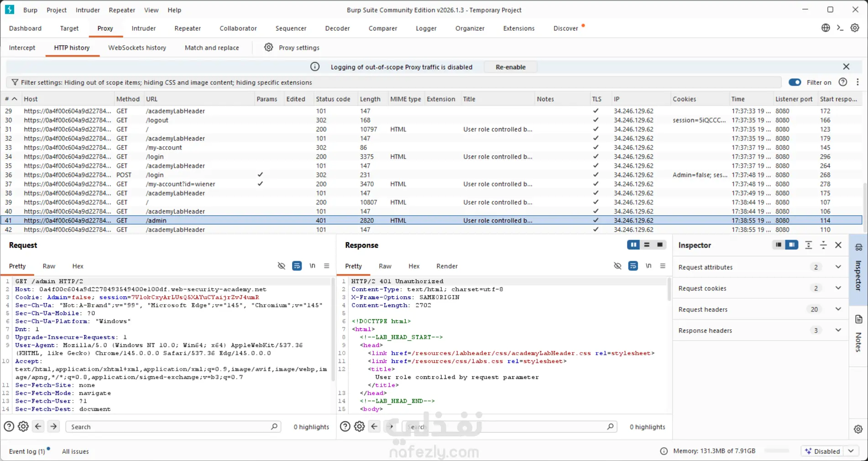This screenshot has width=868, height=461.
Task: Open the WebSockets history sub-tab
Action: [137, 47]
